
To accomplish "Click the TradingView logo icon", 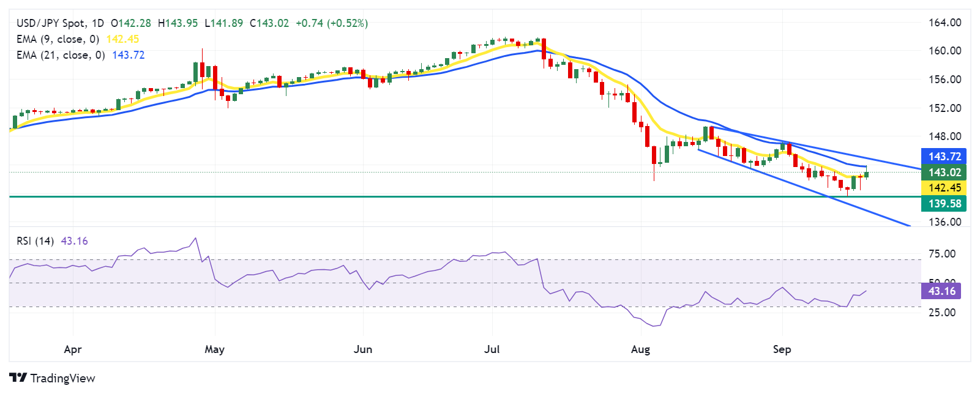I will point(18,377).
